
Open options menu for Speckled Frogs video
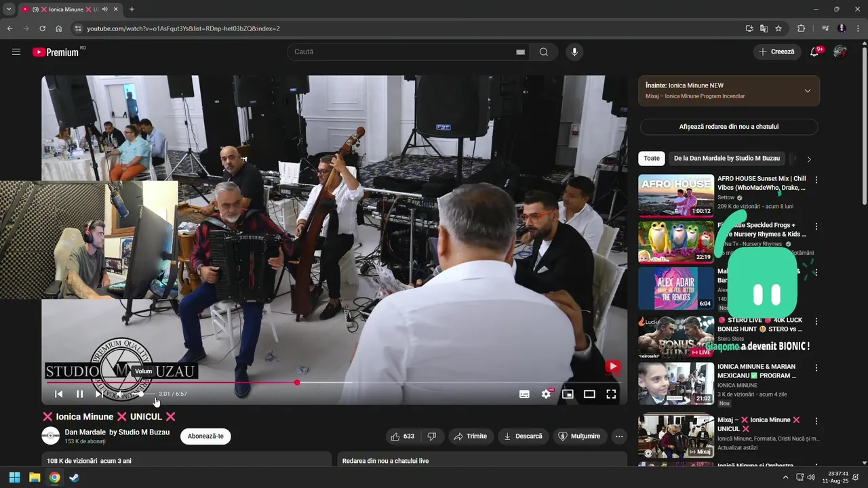click(x=816, y=226)
